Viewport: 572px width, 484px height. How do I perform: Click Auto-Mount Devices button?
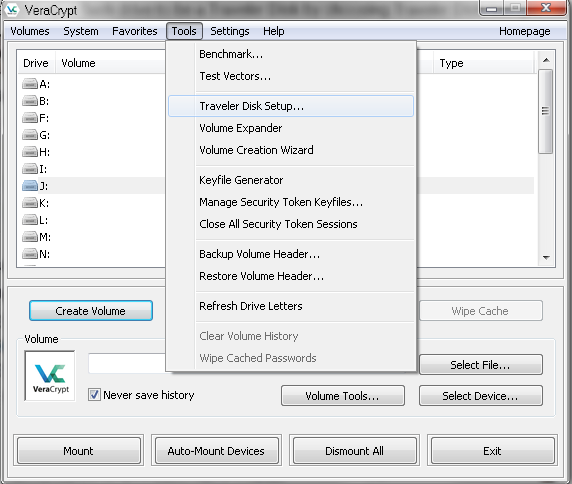point(216,451)
